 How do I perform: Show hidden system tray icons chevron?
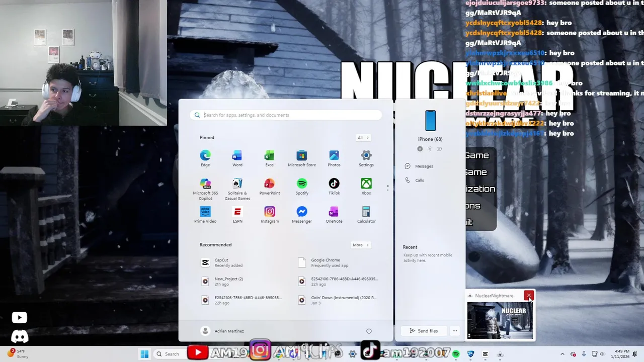pyautogui.click(x=562, y=354)
